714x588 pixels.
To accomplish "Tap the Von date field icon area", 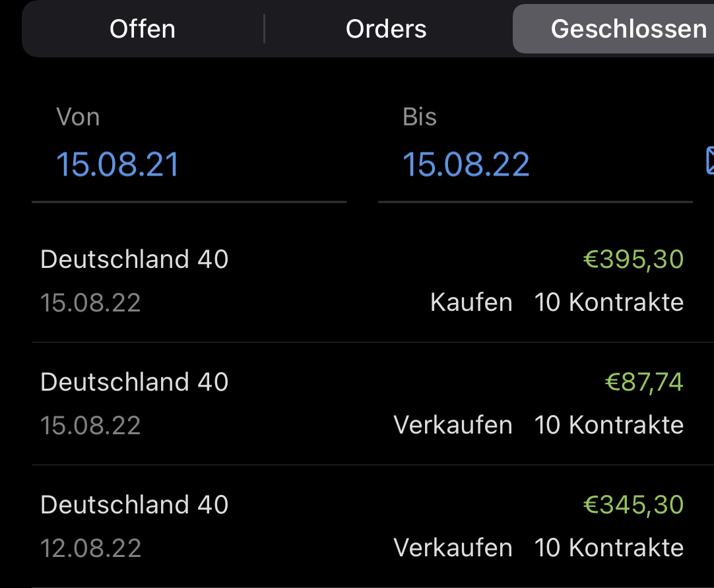I will [117, 164].
